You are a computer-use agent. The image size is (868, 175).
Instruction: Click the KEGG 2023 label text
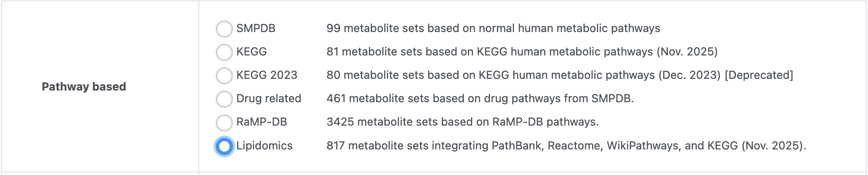pyautogui.click(x=266, y=75)
